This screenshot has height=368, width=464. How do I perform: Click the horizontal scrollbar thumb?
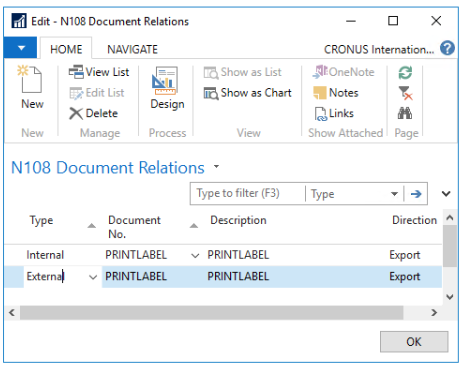click(x=211, y=313)
